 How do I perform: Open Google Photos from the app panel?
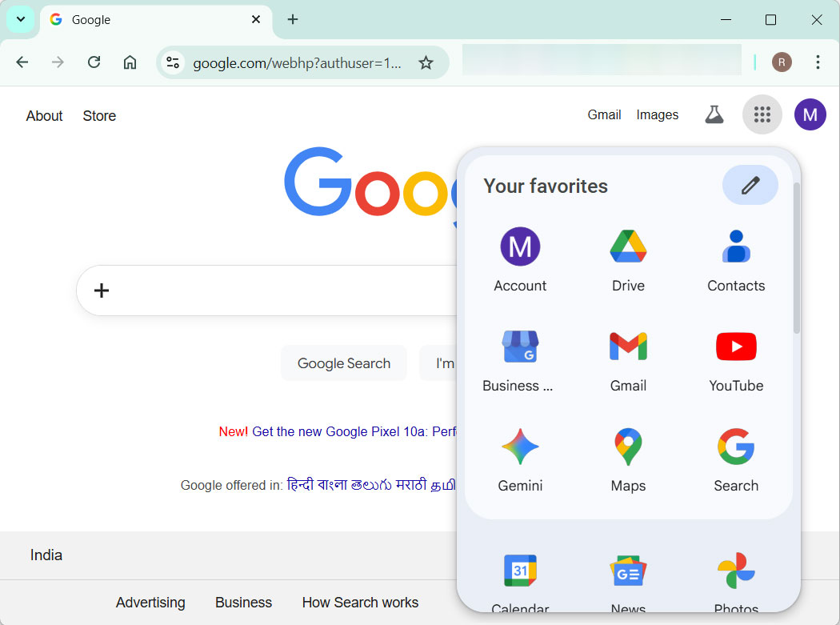tap(735, 571)
